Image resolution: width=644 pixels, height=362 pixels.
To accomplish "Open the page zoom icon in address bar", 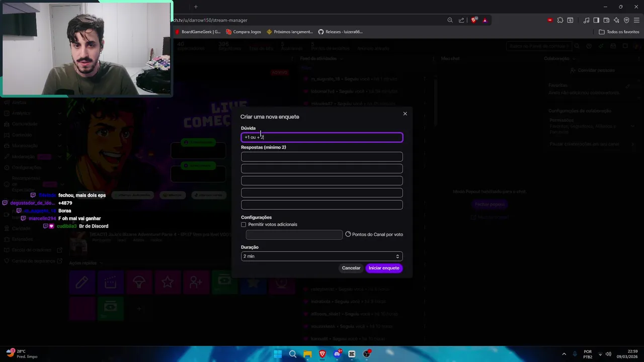I will (x=450, y=20).
